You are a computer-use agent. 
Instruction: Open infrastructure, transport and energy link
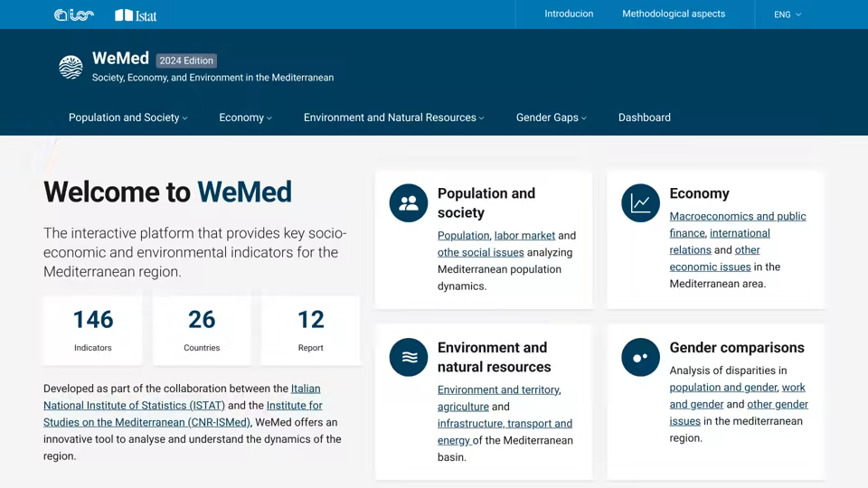click(x=505, y=432)
